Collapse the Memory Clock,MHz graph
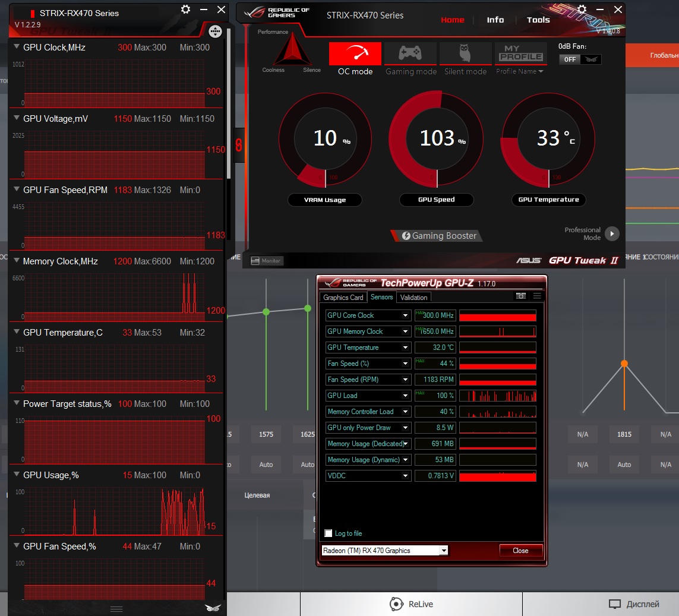Screen dimensions: 679x616 click(x=17, y=260)
